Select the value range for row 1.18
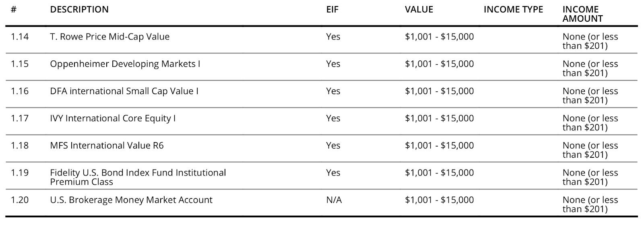The width and height of the screenshot is (644, 225). tap(439, 145)
